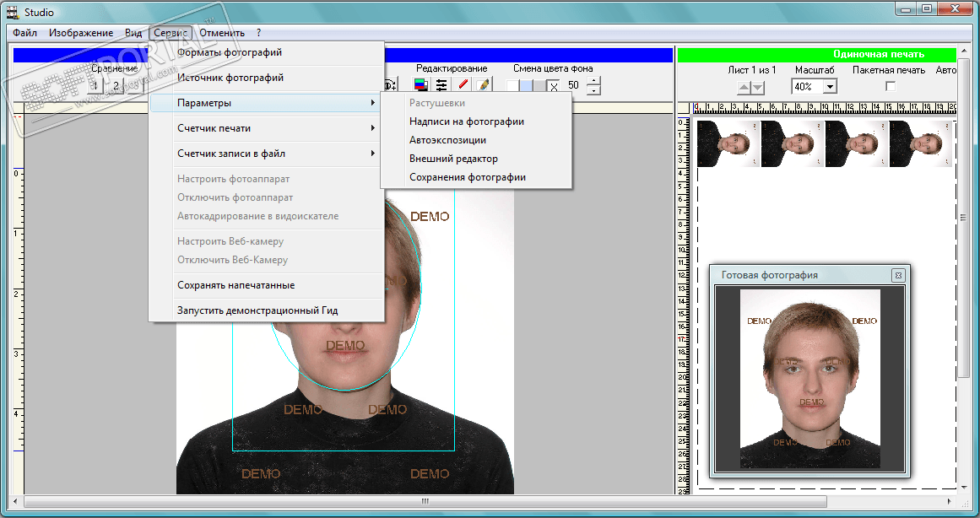Image resolution: width=980 pixels, height=518 pixels.
Task: Select Сохранения фотографии option
Action: [x=475, y=177]
